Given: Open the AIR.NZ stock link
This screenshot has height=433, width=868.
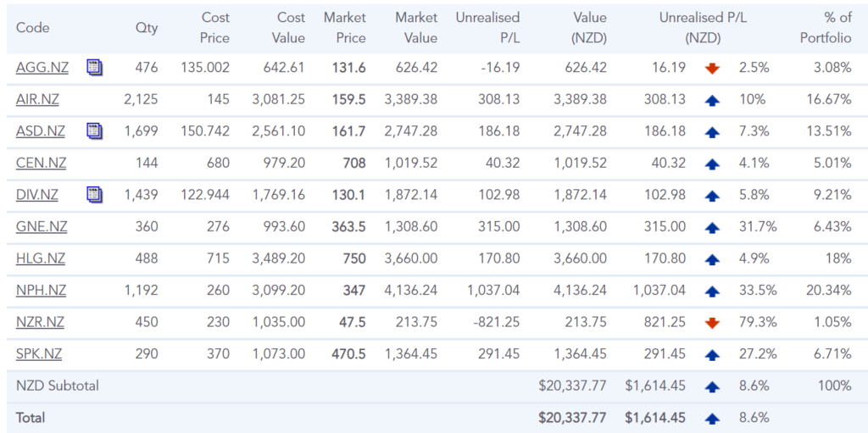Looking at the screenshot, I should pyautogui.click(x=37, y=100).
